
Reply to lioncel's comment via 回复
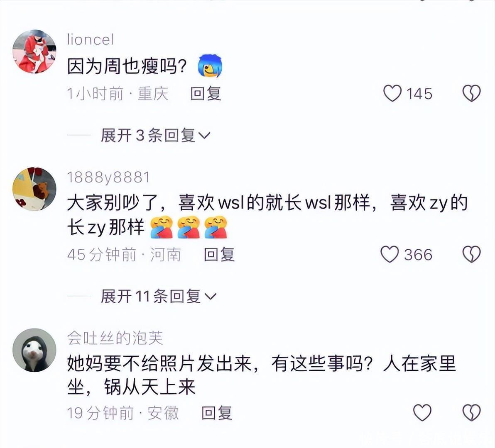(206, 94)
